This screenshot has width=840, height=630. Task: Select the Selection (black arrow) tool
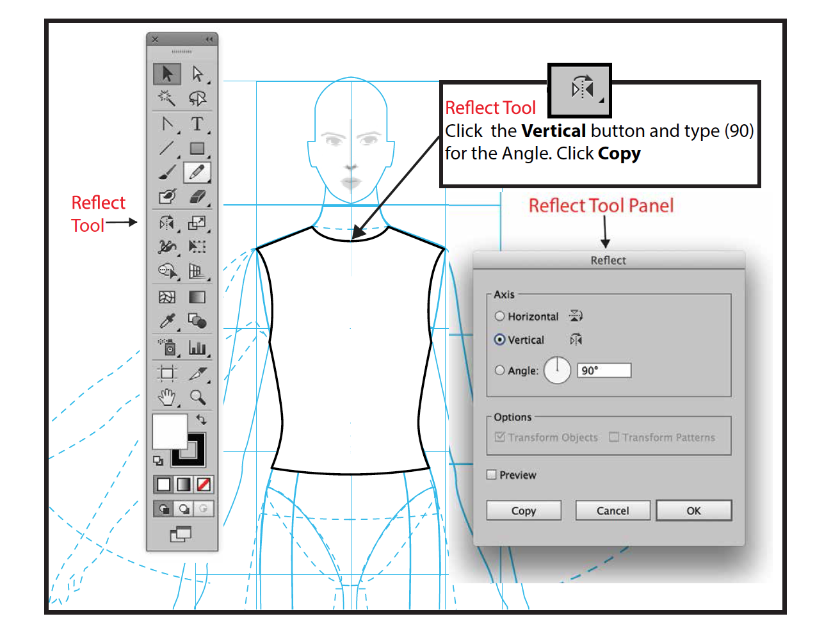tap(167, 74)
